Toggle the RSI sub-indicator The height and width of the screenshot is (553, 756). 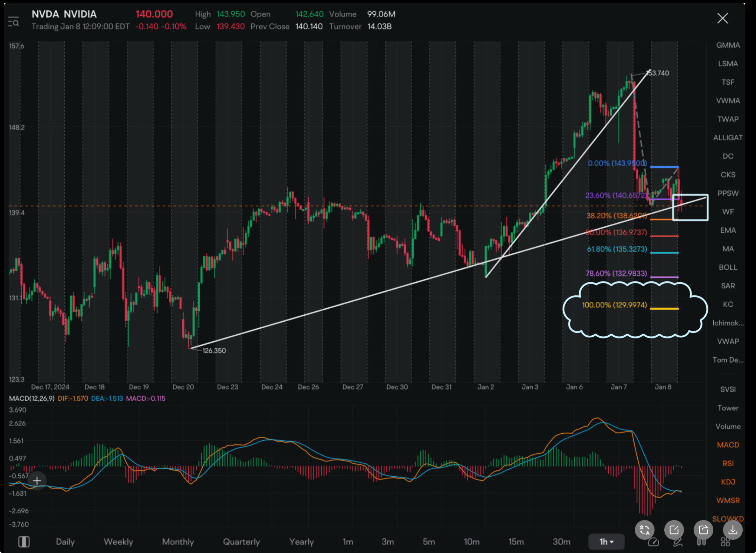728,464
